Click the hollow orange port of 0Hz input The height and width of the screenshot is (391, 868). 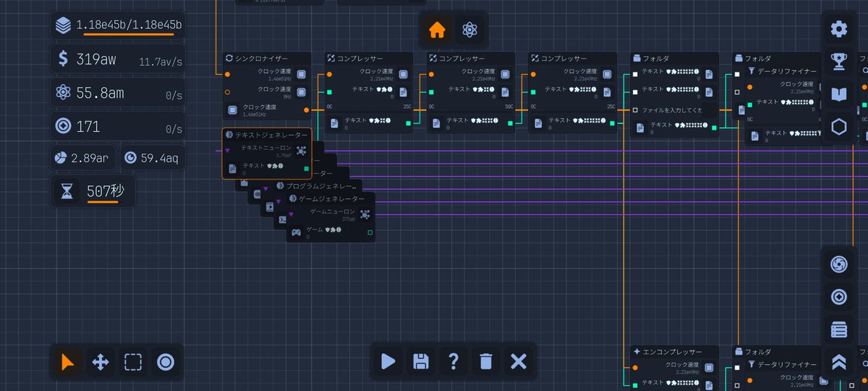(228, 92)
